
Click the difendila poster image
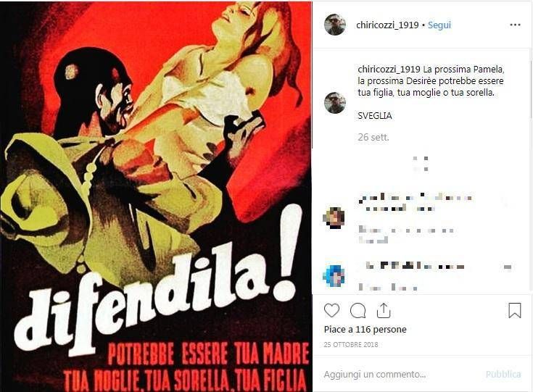pyautogui.click(x=156, y=196)
